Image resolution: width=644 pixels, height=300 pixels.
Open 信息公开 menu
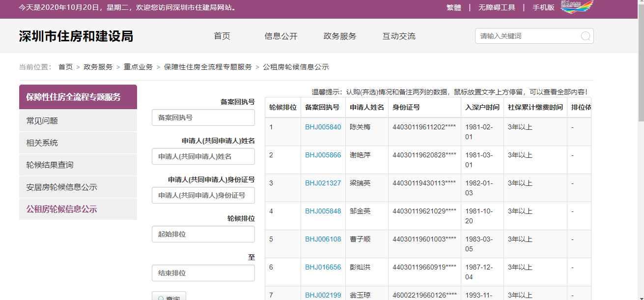[x=281, y=36]
